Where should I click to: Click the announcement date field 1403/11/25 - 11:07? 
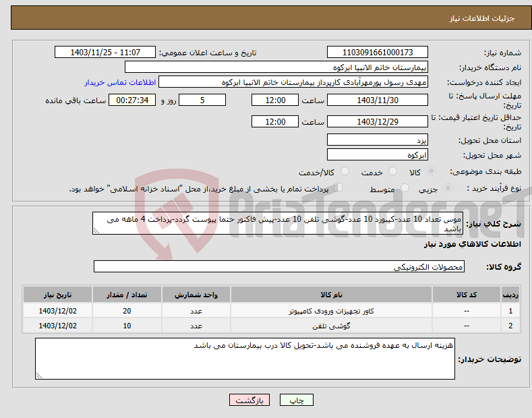tap(105, 53)
